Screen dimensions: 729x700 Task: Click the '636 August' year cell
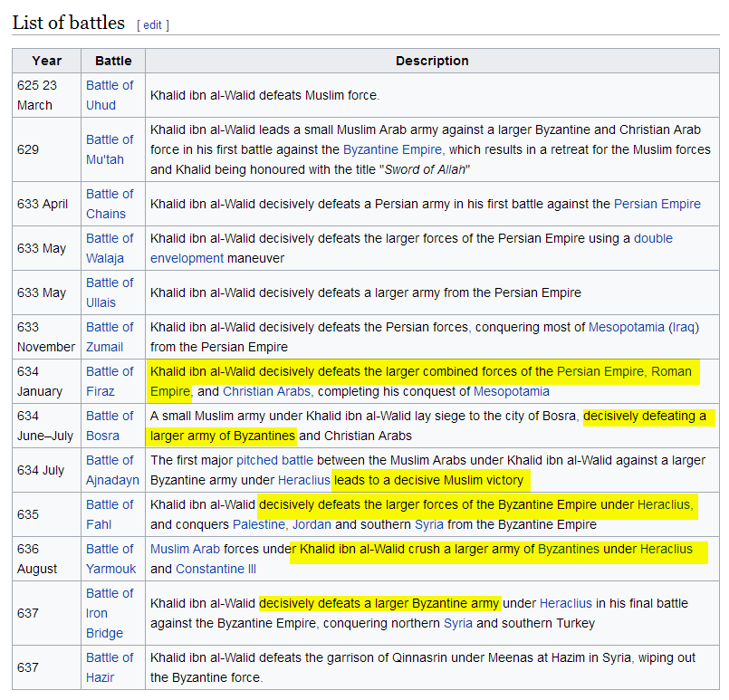point(46,559)
